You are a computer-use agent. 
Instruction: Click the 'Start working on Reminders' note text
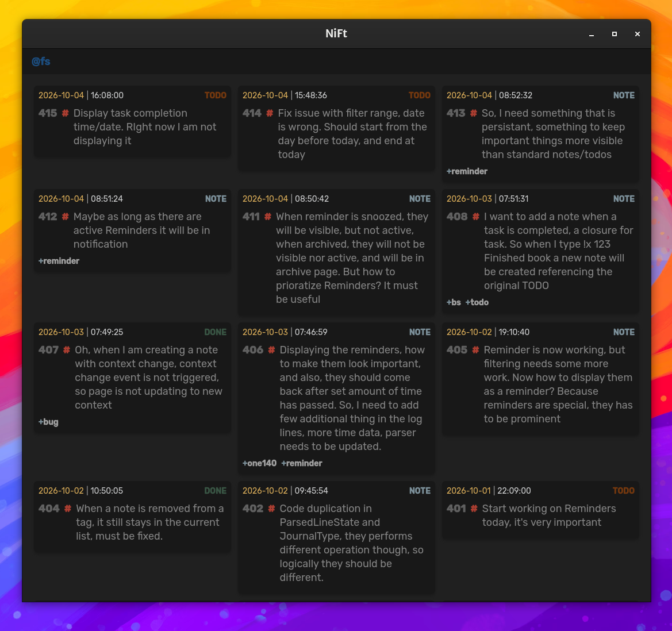[x=549, y=515]
